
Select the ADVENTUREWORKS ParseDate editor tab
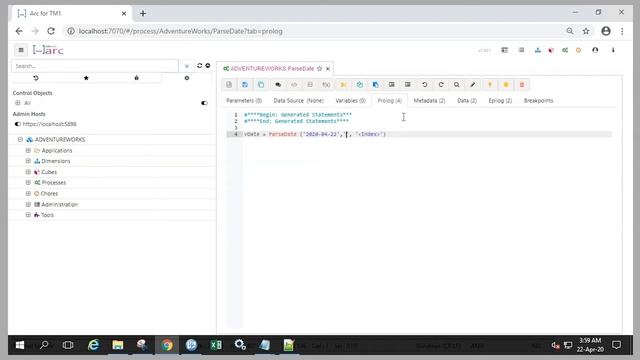[272, 69]
